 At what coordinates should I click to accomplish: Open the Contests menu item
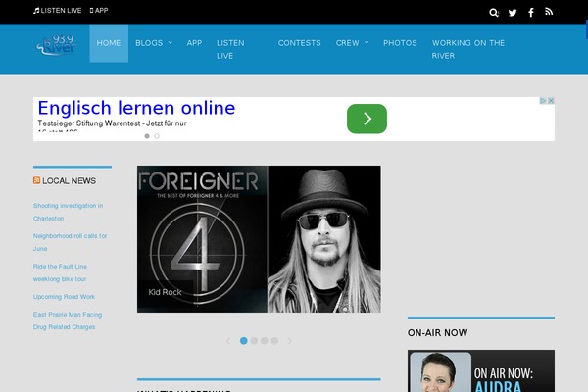[299, 43]
